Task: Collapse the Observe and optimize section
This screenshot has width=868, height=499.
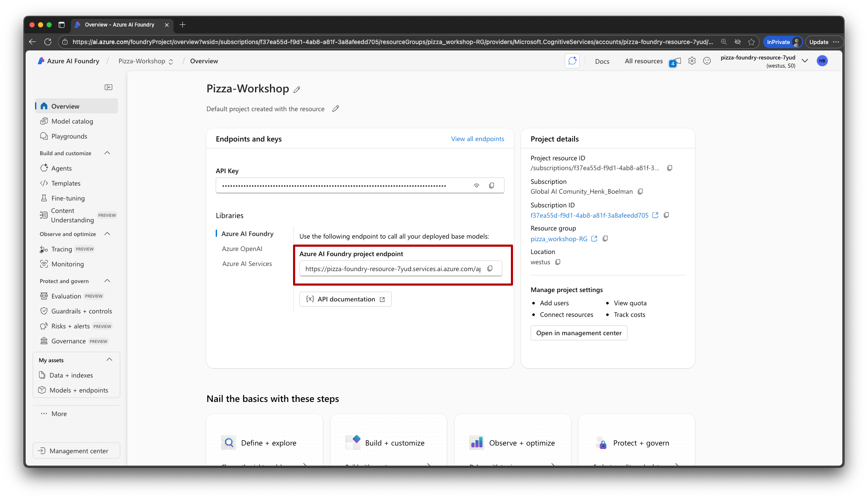Action: [107, 234]
